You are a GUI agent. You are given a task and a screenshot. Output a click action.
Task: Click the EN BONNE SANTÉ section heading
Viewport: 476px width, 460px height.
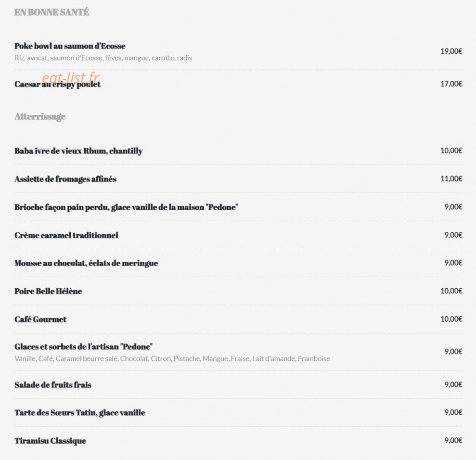click(51, 12)
